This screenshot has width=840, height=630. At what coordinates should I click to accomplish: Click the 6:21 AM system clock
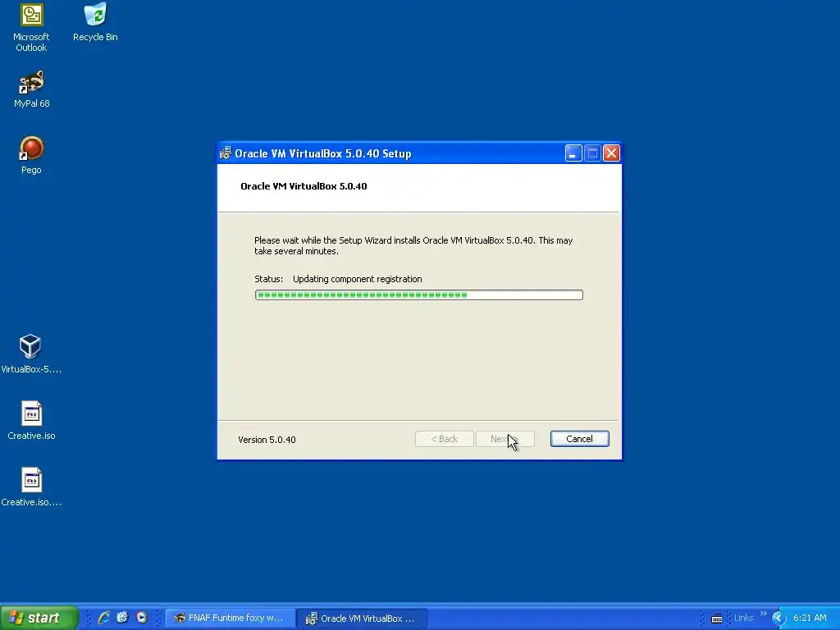tap(810, 618)
